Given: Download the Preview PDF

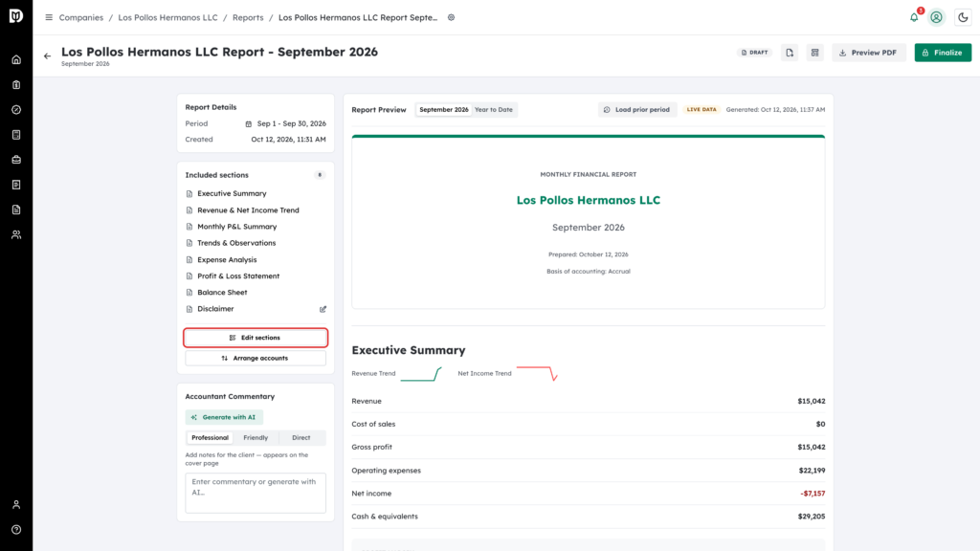Looking at the screenshot, I should click(869, 53).
